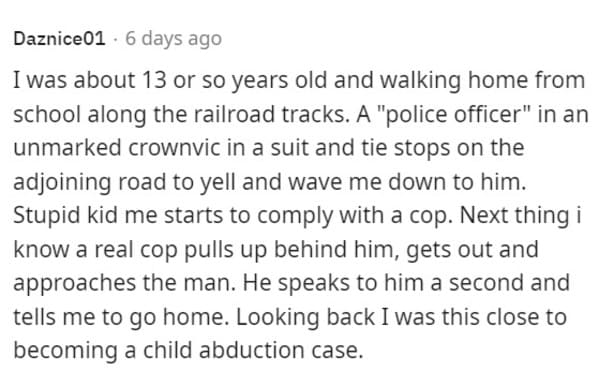The width and height of the screenshot is (599, 371).
Task: Open the Daznice01 user profile
Action: point(59,39)
